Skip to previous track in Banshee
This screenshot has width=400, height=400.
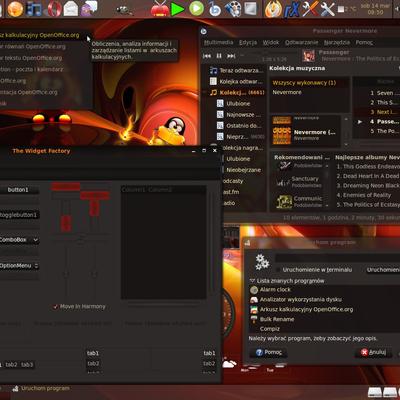point(207,56)
